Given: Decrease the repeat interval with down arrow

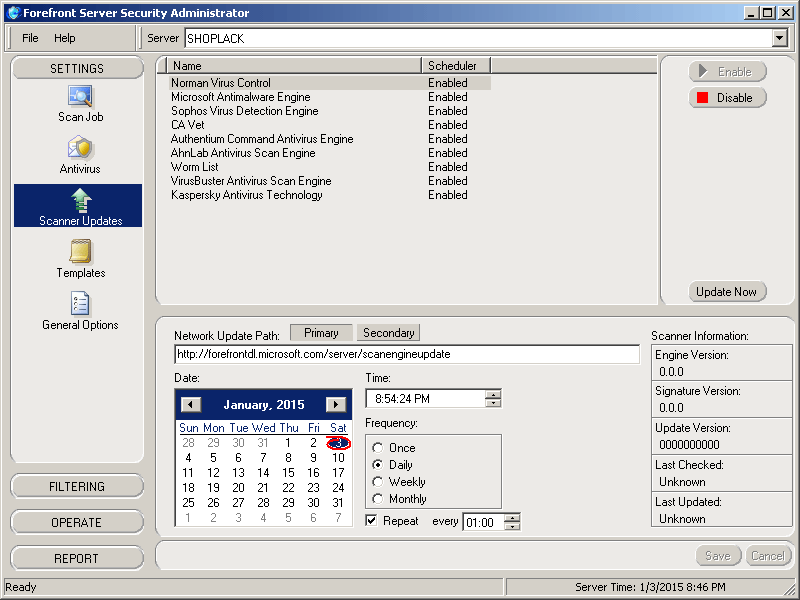Looking at the screenshot, I should [512, 526].
